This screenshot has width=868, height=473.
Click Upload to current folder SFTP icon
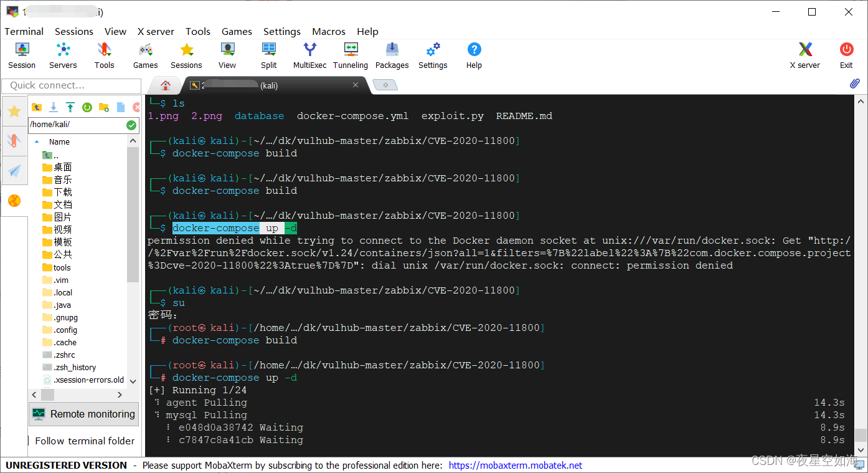pyautogui.click(x=70, y=107)
